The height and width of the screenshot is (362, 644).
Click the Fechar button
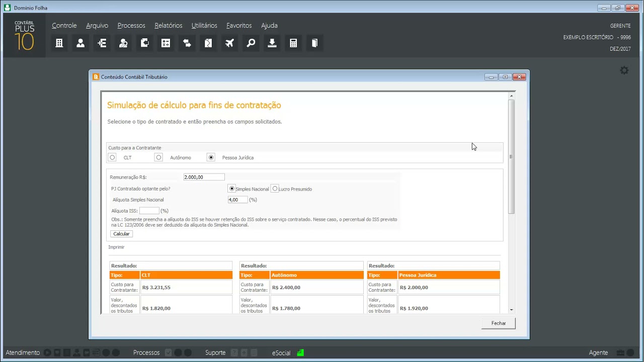tap(499, 323)
